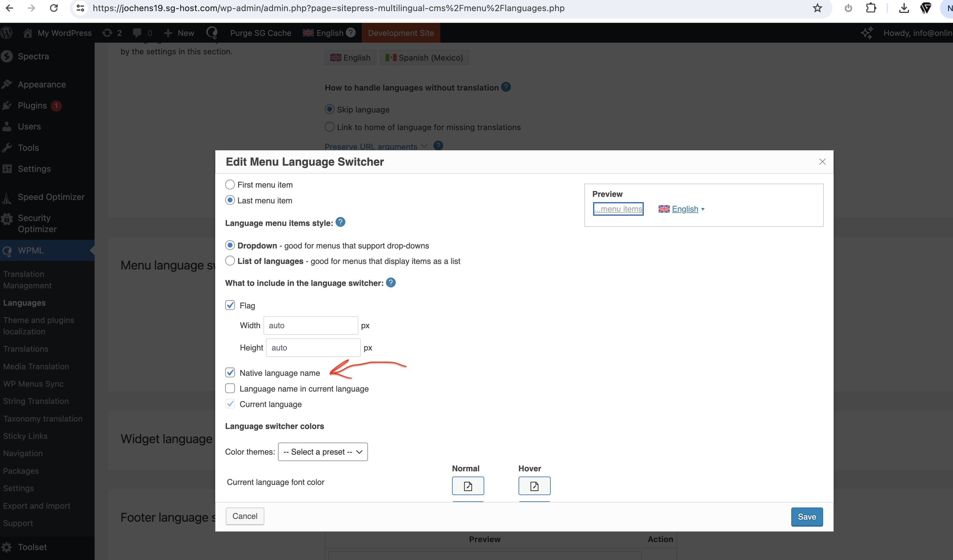Screen dimensions: 953x560
Task: Click help icon beside Preserve URL arguments
Action: pyautogui.click(x=438, y=146)
